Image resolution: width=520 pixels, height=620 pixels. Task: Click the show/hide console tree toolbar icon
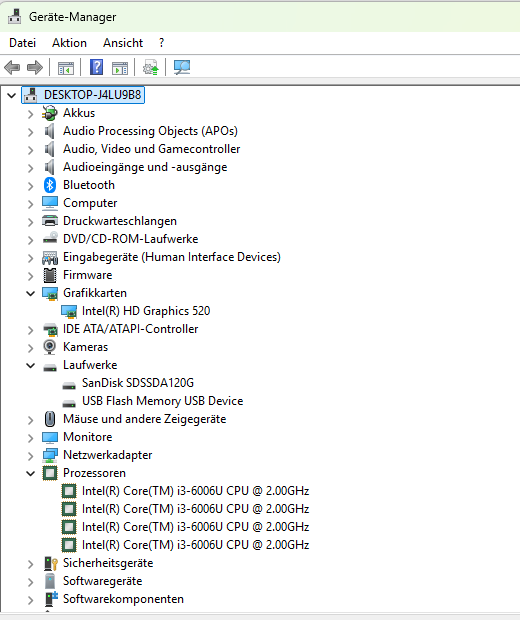click(x=66, y=68)
